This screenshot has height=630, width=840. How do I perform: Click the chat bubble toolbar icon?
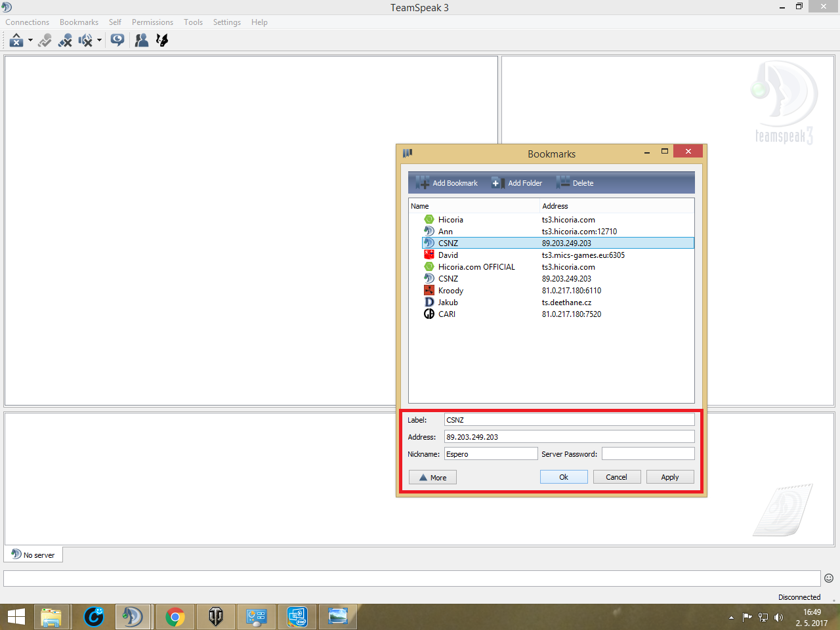117,41
